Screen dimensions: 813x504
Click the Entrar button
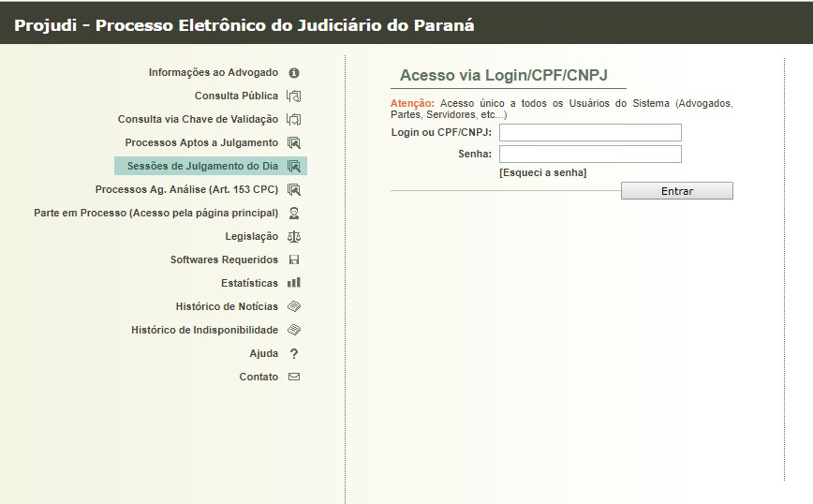676,191
